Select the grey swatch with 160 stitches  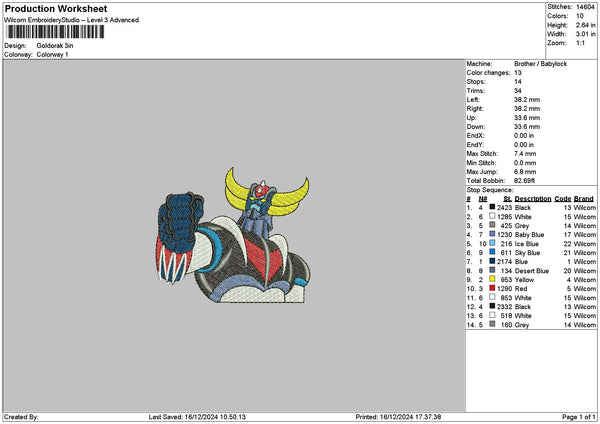click(x=492, y=324)
